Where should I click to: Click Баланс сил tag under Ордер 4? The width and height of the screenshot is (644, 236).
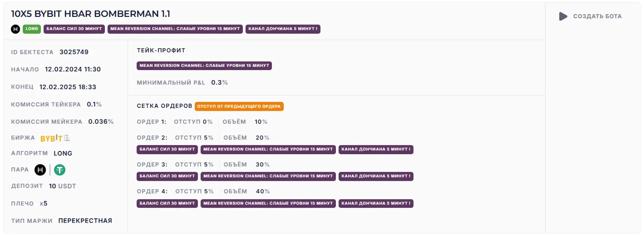pos(167,203)
